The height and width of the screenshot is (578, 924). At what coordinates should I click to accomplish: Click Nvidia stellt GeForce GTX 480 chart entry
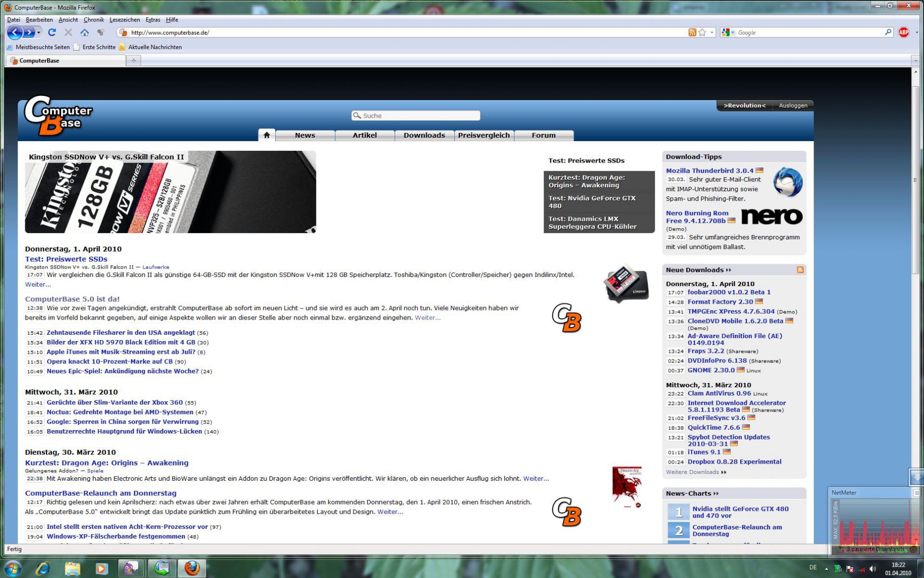(740, 512)
